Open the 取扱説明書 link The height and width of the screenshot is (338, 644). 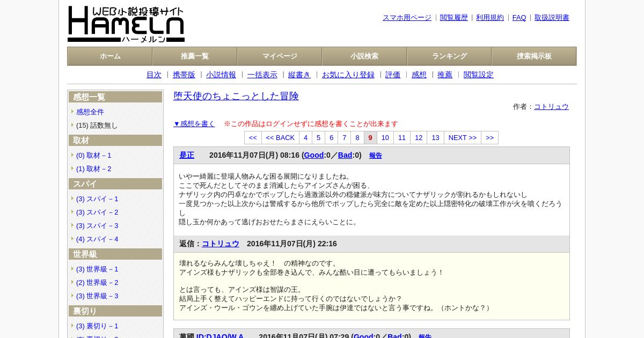click(552, 18)
